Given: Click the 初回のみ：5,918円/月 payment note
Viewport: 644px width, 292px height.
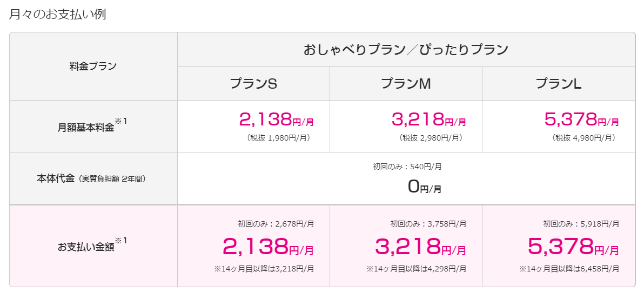Looking at the screenshot, I should point(581,224).
